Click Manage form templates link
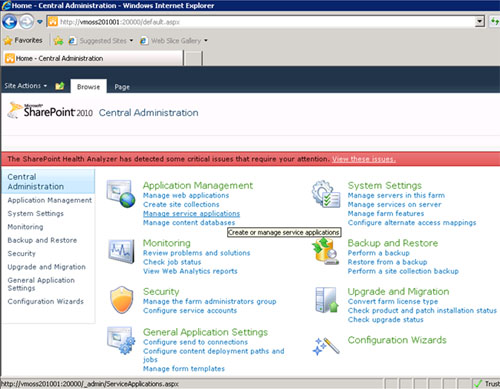Image resolution: width=500 pixels, height=389 pixels. click(x=184, y=369)
